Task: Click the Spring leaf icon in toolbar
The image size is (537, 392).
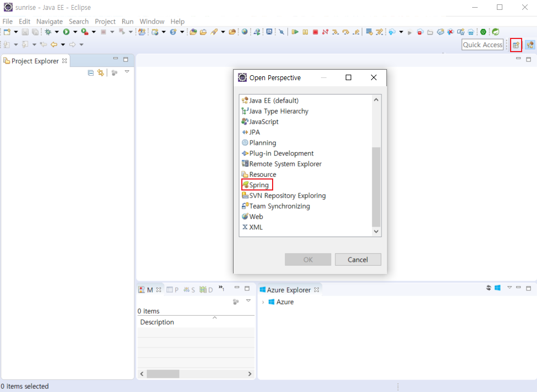Action: 496,32
